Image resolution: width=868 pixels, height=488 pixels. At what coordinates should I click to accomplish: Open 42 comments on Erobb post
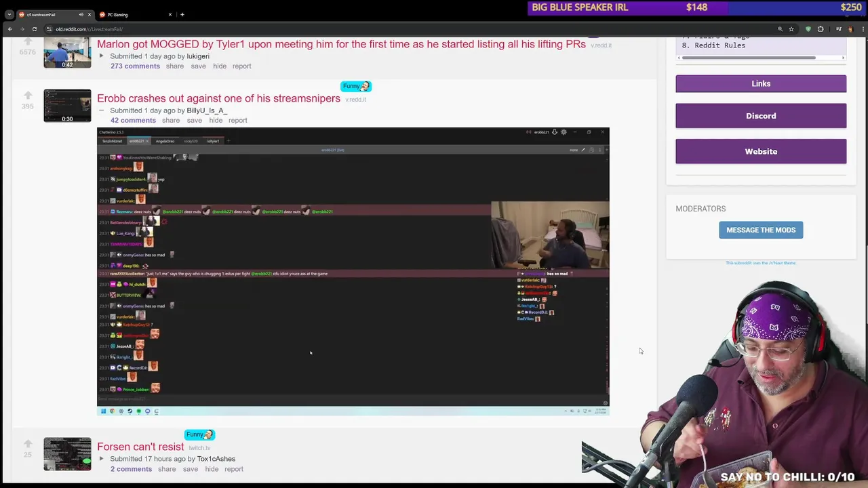[133, 120]
